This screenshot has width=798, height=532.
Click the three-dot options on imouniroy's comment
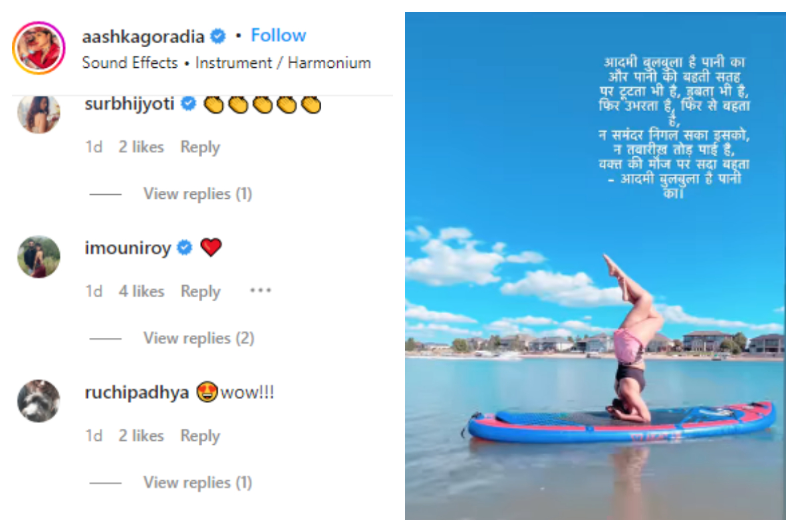pos(261,291)
